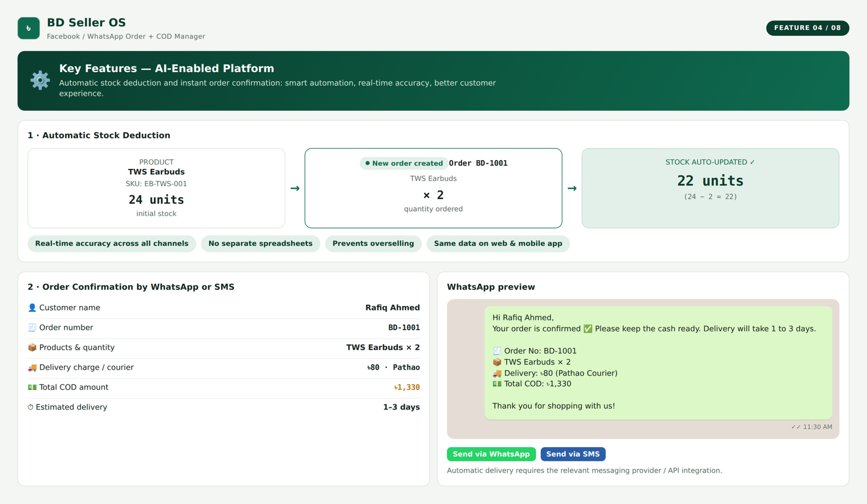Open the TWS Earbuds product card
Image resolution: width=867 pixels, height=504 pixels.
(x=157, y=188)
